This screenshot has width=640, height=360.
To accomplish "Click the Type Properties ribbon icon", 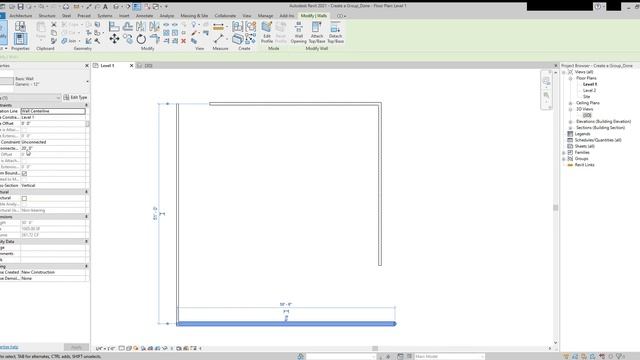I will (x=20, y=27).
